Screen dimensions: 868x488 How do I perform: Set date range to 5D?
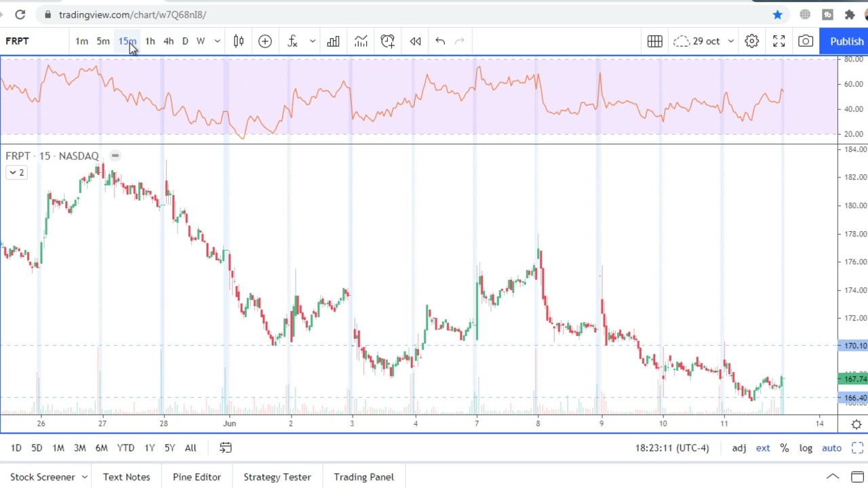click(x=37, y=448)
